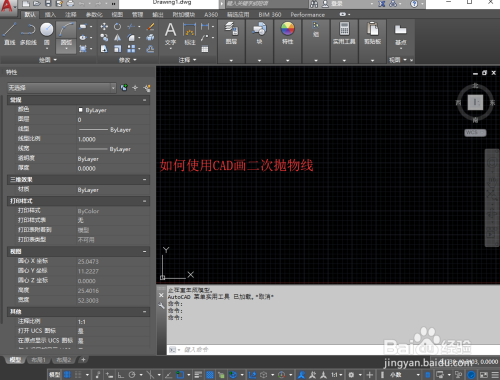Viewport: 500px width, 380px height.
Task: Toggle clean screen icon in status bar
Action: 484,375
